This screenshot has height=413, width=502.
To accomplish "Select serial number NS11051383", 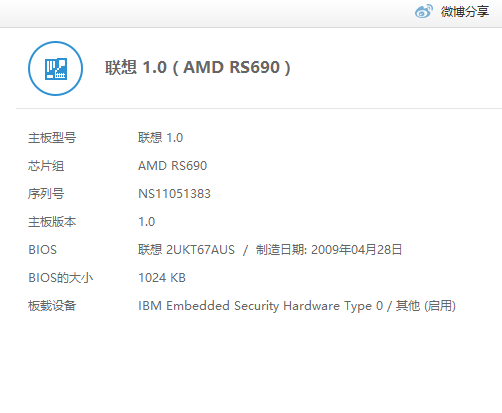I will tap(174, 194).
